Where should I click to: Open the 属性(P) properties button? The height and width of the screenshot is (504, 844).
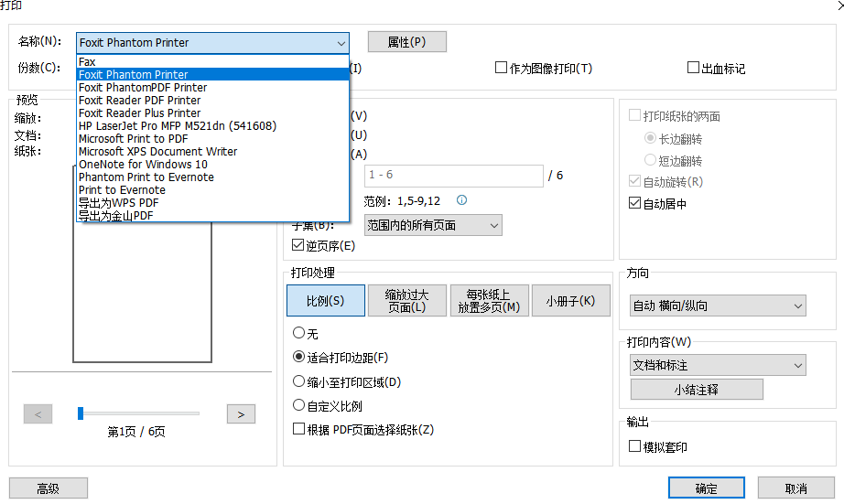[407, 42]
